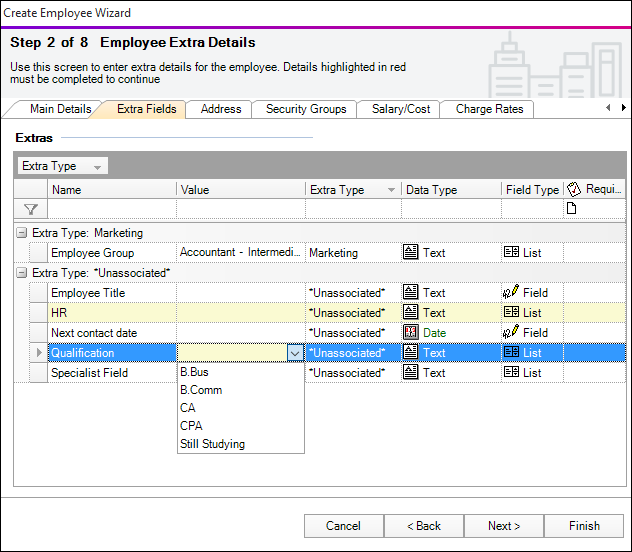The width and height of the screenshot is (632, 552).
Task: Switch to the Address tab
Action: [x=220, y=110]
